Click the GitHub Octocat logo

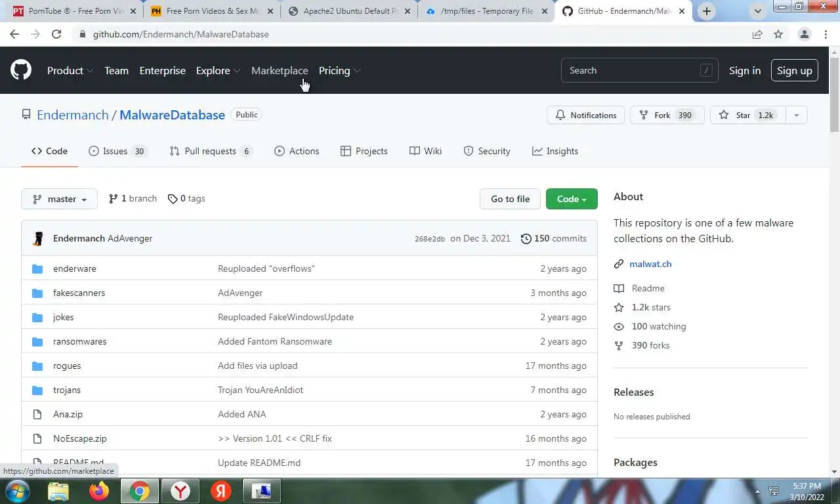pos(21,70)
